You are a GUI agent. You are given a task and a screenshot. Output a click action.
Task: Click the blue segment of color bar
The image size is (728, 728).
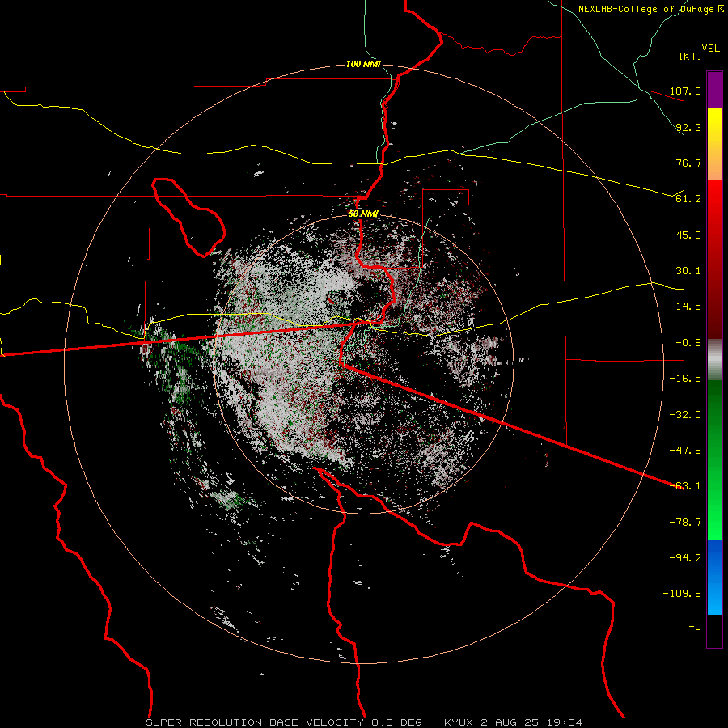coord(714,577)
